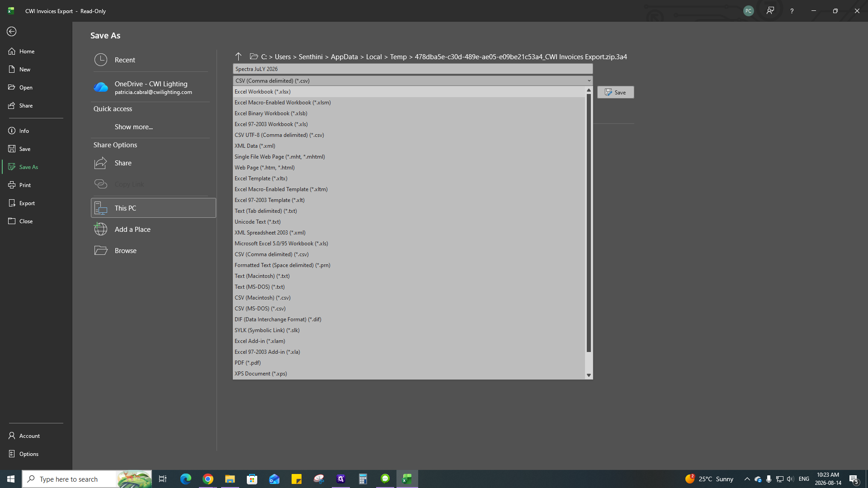Image resolution: width=868 pixels, height=488 pixels.
Task: Select Formatted Text (Space delimited) (*.prn)
Action: click(x=409, y=265)
